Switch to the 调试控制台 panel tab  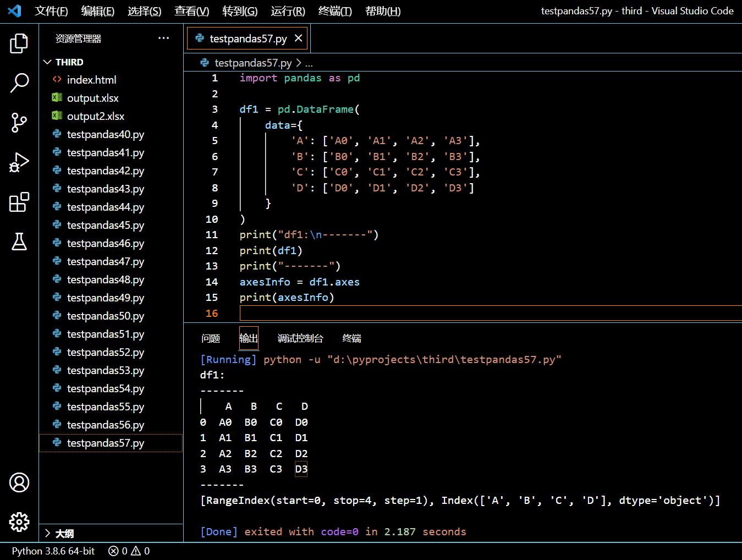point(300,338)
